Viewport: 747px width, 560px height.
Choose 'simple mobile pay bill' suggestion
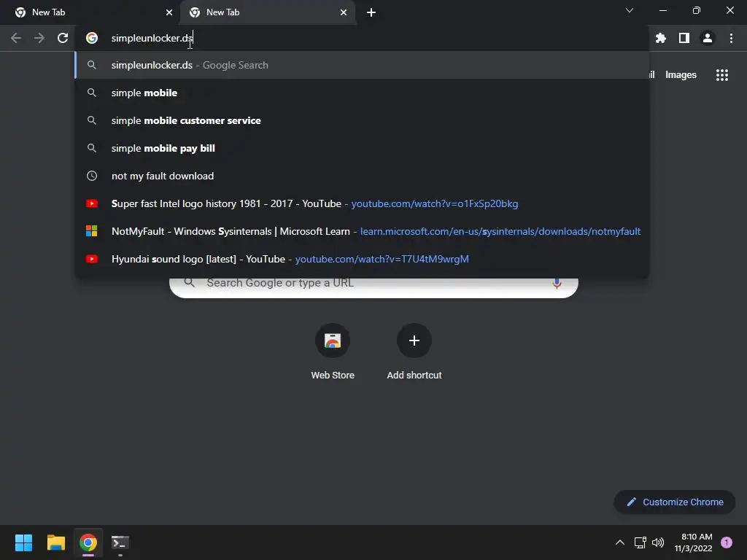pos(362,148)
